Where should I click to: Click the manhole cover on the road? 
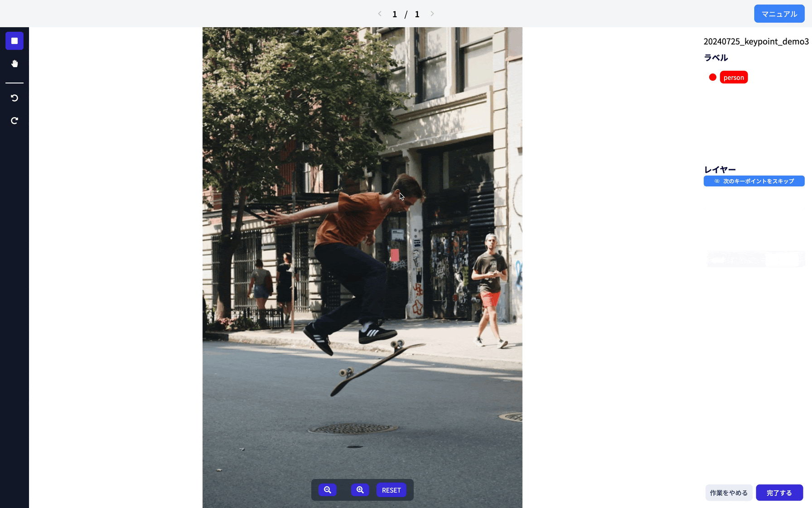click(x=353, y=428)
